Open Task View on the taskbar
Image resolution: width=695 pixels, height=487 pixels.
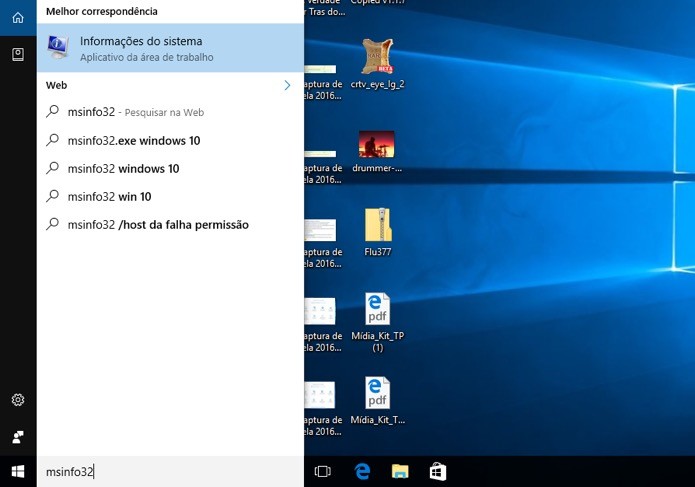coord(322,471)
